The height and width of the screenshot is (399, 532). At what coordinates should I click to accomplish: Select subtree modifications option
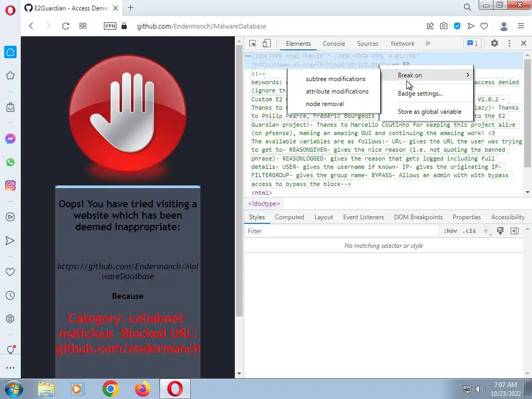click(334, 79)
